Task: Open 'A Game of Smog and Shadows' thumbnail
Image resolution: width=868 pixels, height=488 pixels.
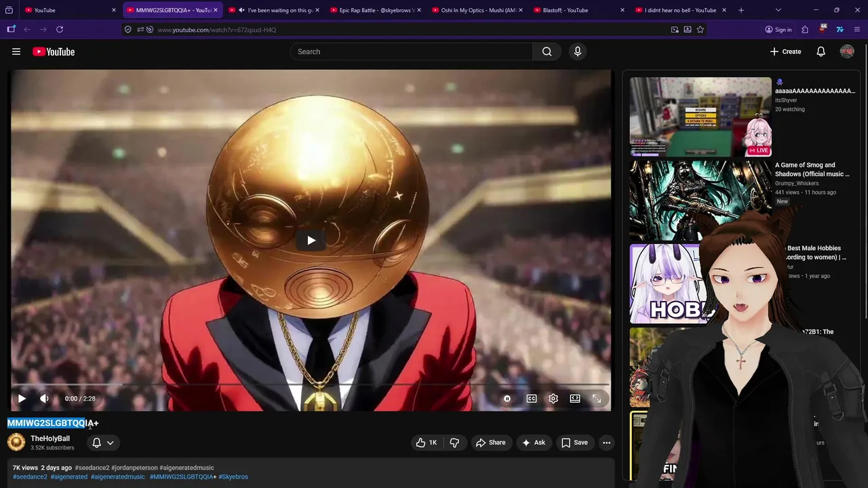Action: [x=701, y=201]
